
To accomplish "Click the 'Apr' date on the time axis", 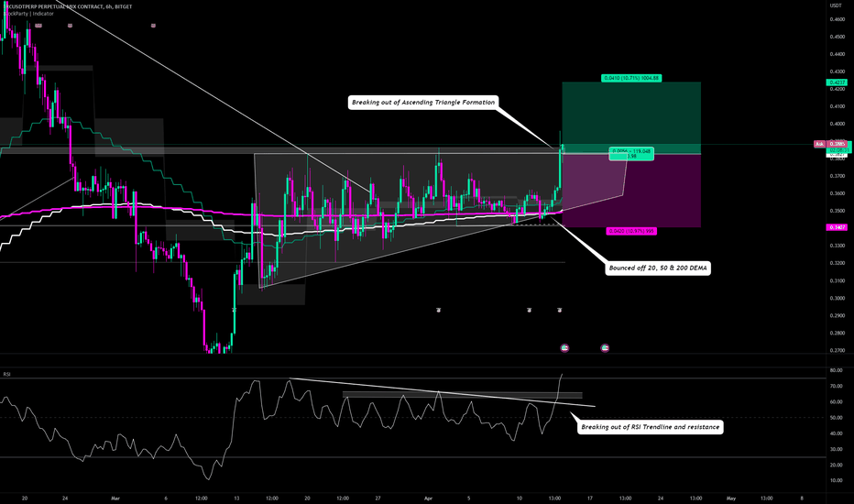I will pos(428,498).
